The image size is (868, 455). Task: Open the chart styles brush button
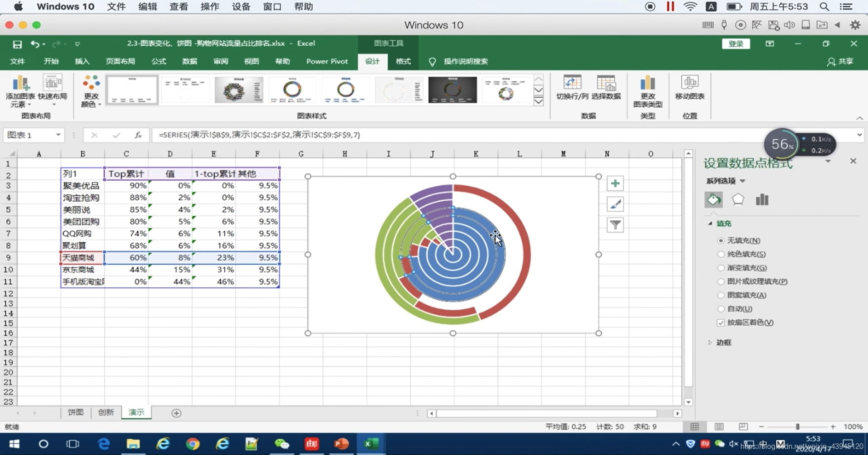coord(615,204)
